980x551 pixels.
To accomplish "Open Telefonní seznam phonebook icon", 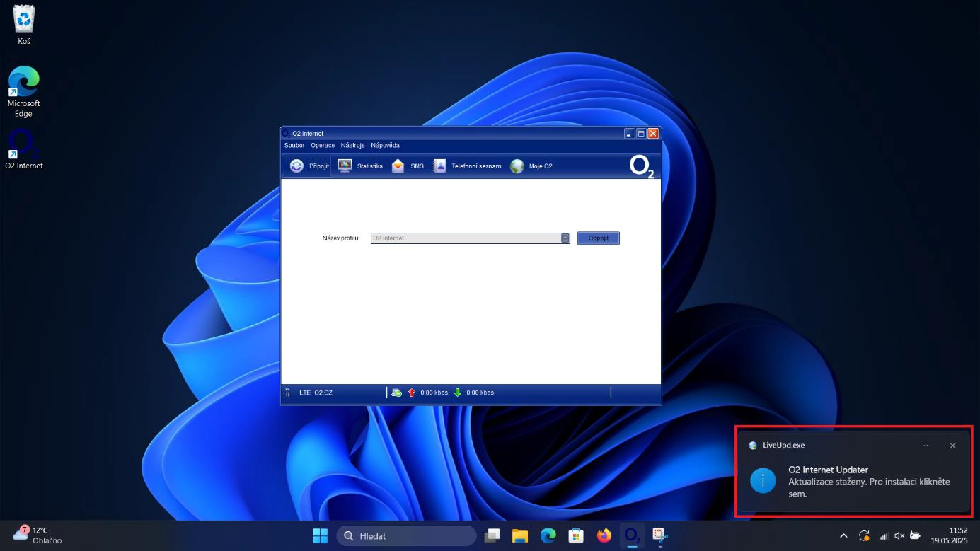I will pos(439,166).
